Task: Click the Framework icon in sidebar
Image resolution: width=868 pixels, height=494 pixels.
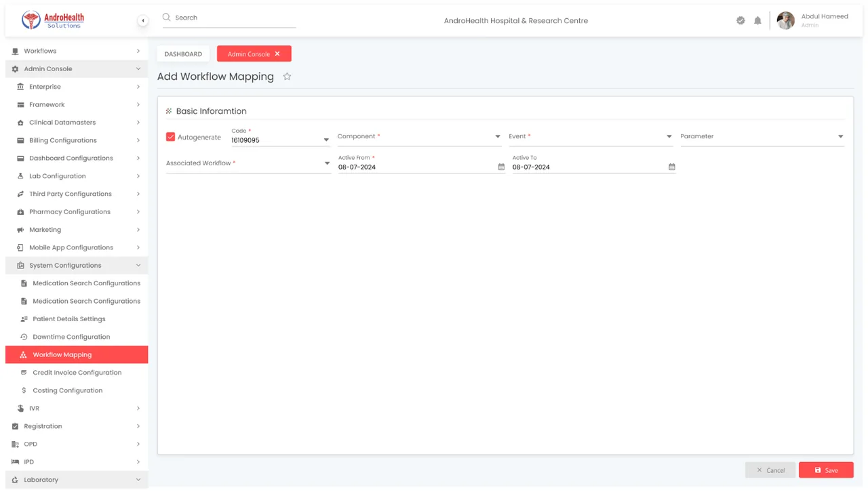Action: [20, 105]
